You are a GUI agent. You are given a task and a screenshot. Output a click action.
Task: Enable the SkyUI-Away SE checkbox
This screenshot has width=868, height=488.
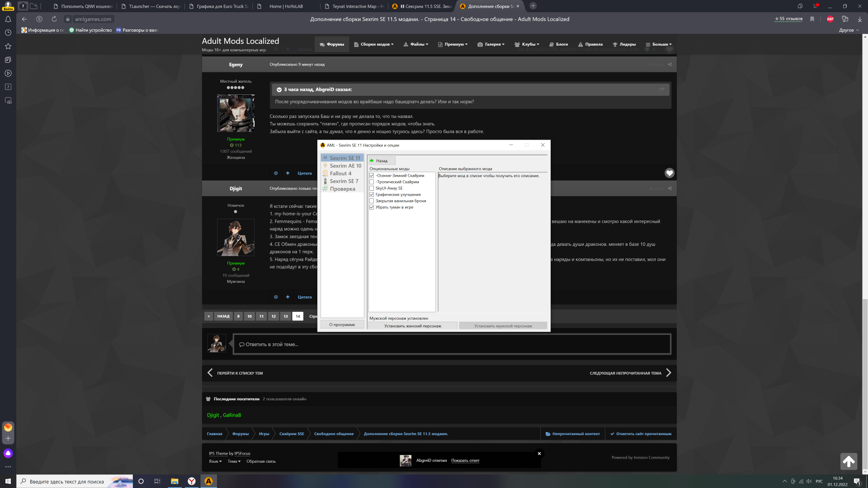click(372, 188)
